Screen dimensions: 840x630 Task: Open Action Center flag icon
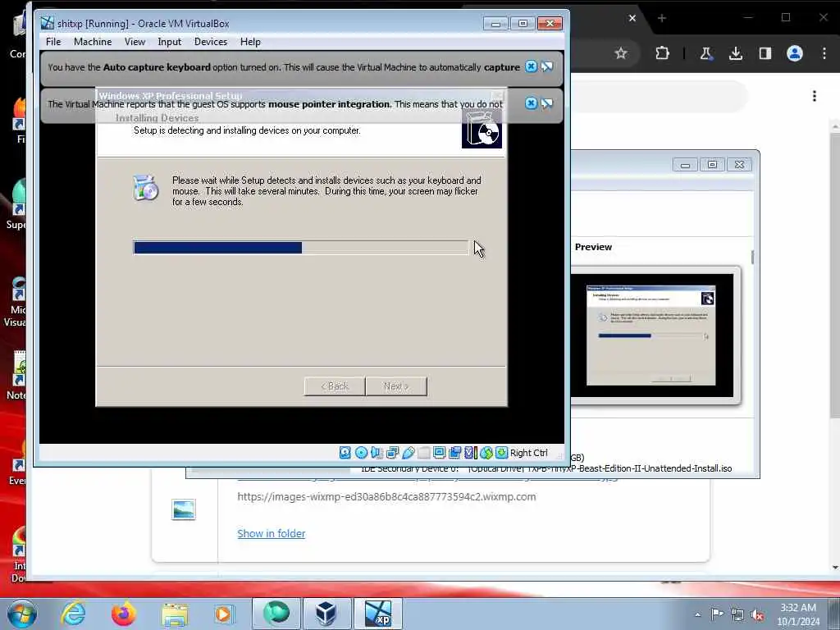[717, 614]
